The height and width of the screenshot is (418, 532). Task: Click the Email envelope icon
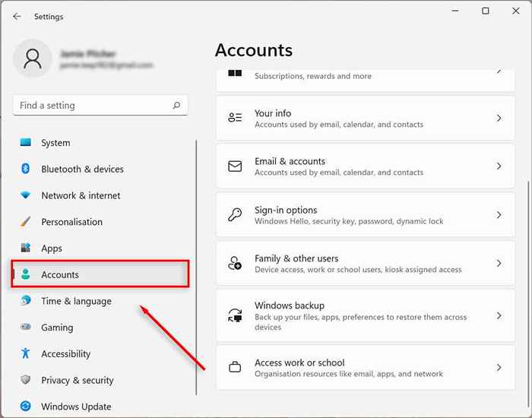tap(235, 166)
